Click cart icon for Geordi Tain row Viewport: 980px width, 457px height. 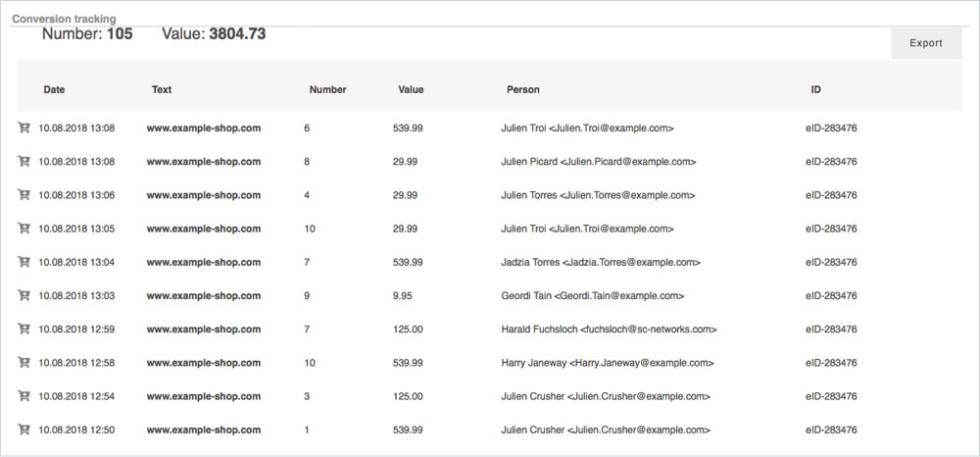pos(24,295)
